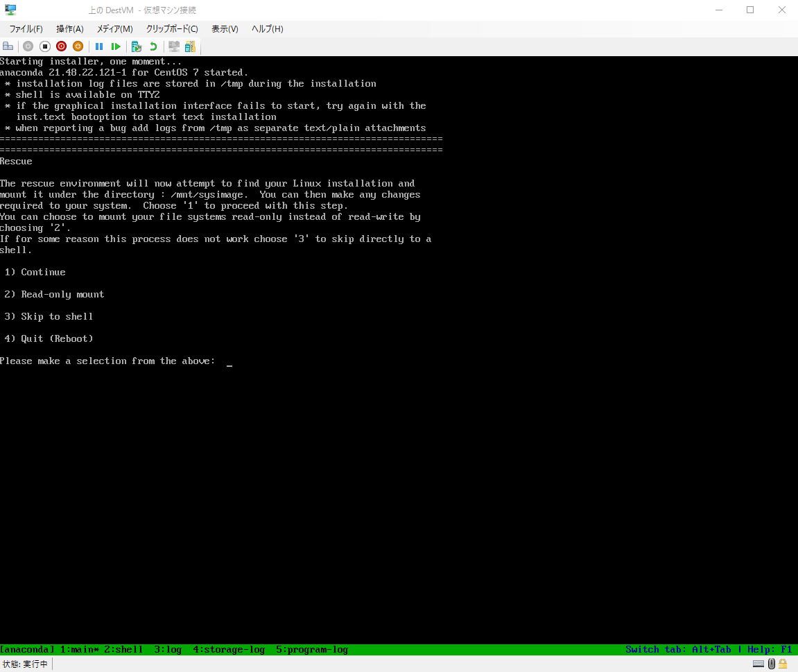Save the virtual machine state

[78, 46]
